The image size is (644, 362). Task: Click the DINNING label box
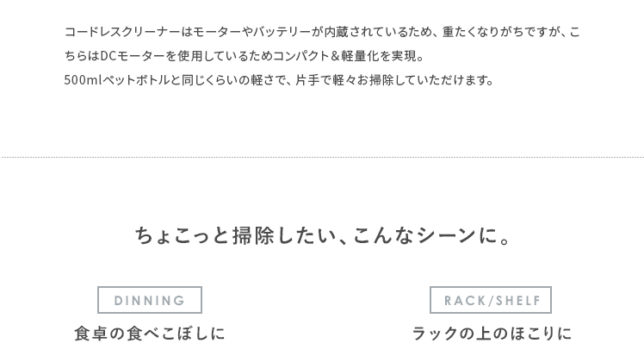click(150, 300)
